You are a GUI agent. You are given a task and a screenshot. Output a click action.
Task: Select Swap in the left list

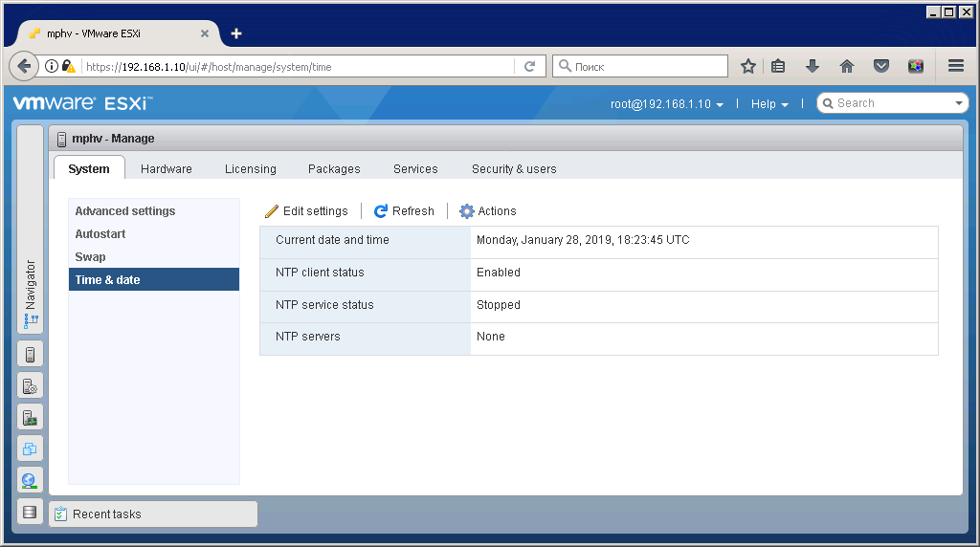[x=154, y=257]
